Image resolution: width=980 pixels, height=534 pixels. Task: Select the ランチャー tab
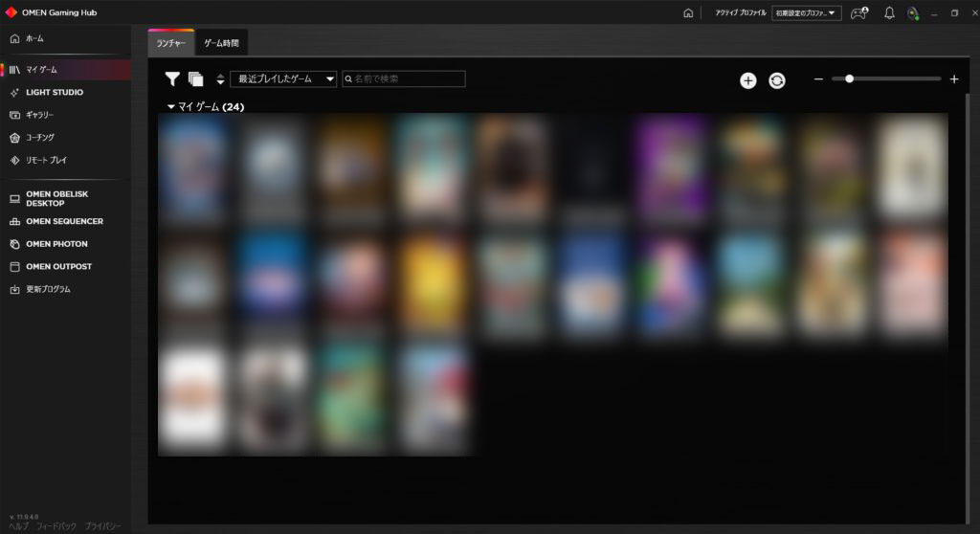tap(170, 44)
